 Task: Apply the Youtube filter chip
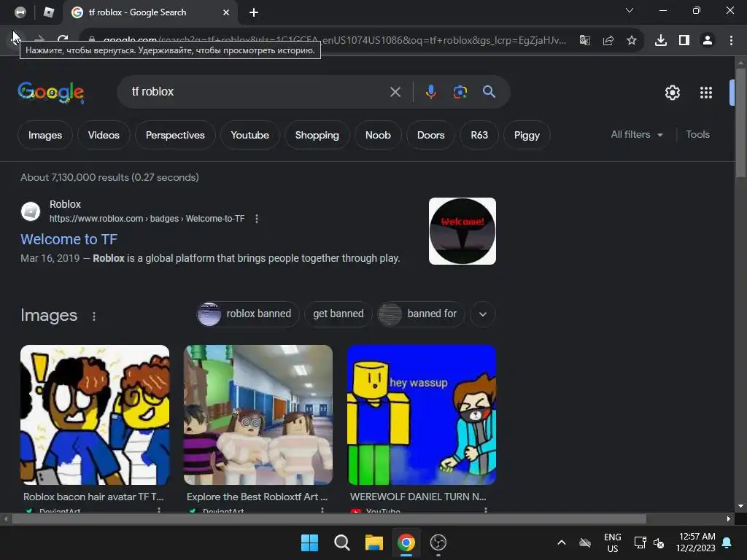point(249,135)
